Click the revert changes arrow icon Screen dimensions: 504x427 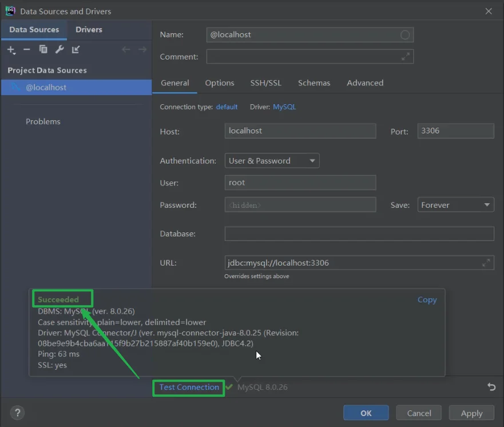pyautogui.click(x=491, y=387)
